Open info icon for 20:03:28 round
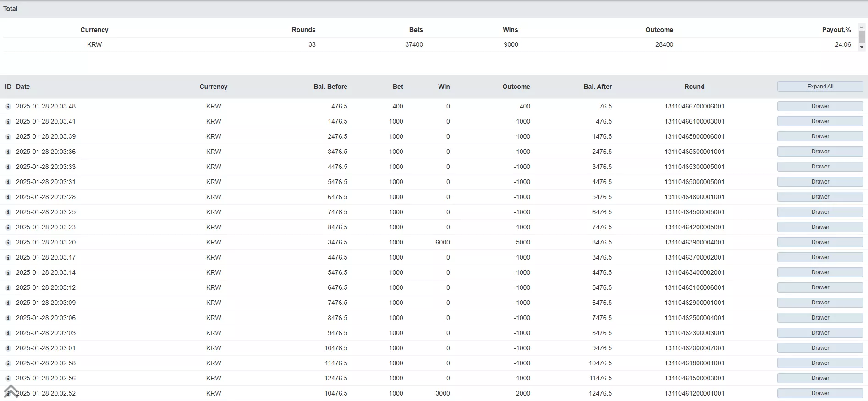 (8, 197)
